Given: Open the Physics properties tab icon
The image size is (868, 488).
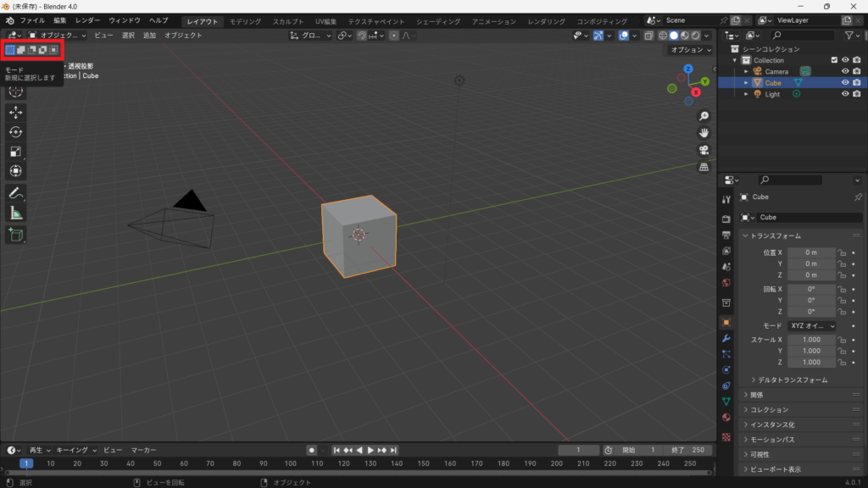Looking at the screenshot, I should 726,369.
